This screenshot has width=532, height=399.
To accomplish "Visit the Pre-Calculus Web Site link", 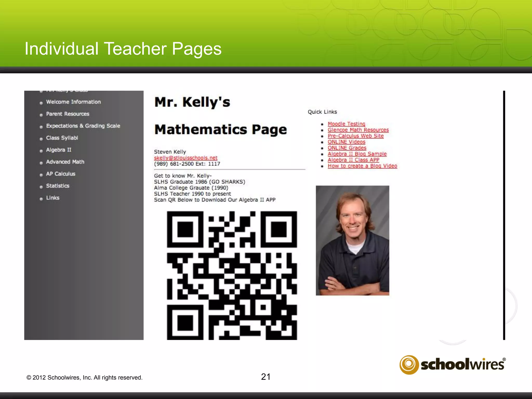I will 356,136.
